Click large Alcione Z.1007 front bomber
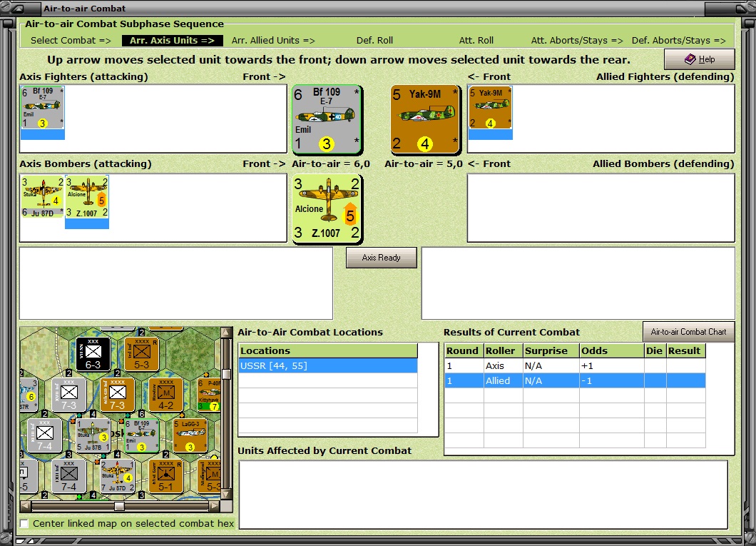 327,209
